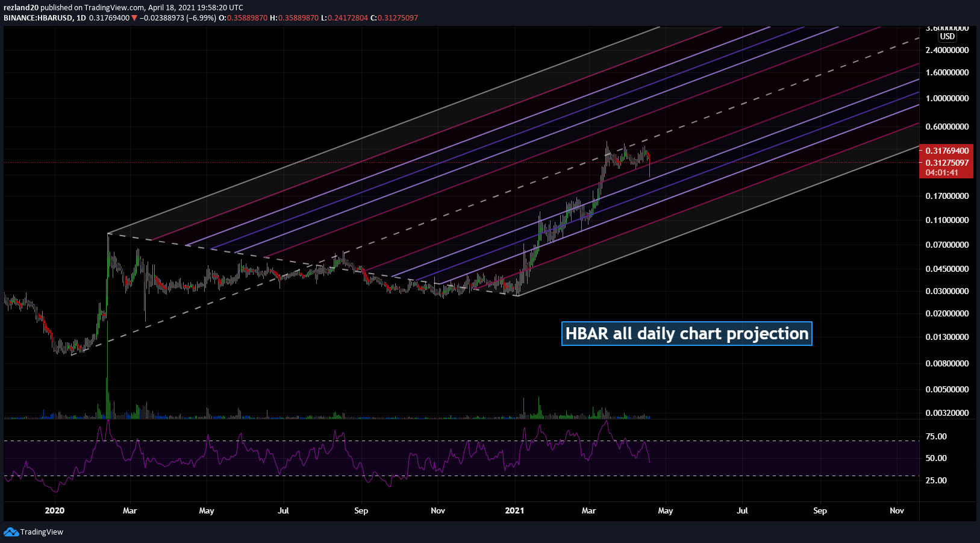980x543 pixels.
Task: Click the BINANCE:HBARUSD symbol title
Action: click(x=38, y=18)
